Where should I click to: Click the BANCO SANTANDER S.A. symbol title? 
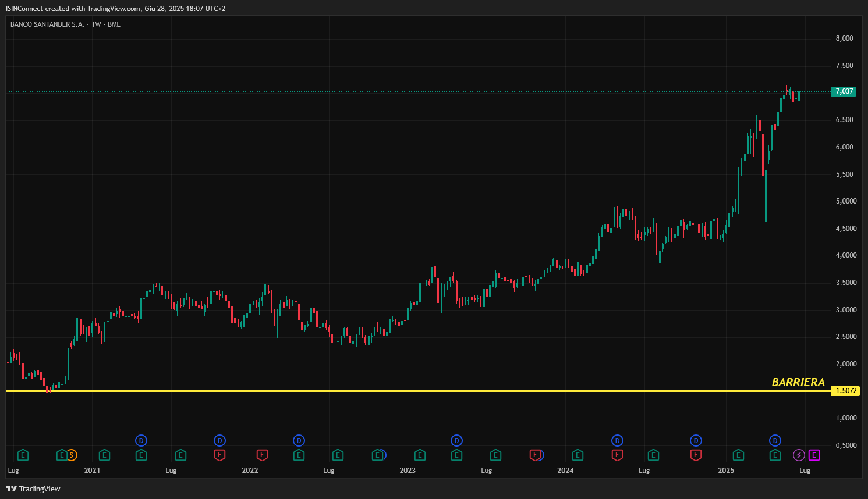[x=47, y=24]
